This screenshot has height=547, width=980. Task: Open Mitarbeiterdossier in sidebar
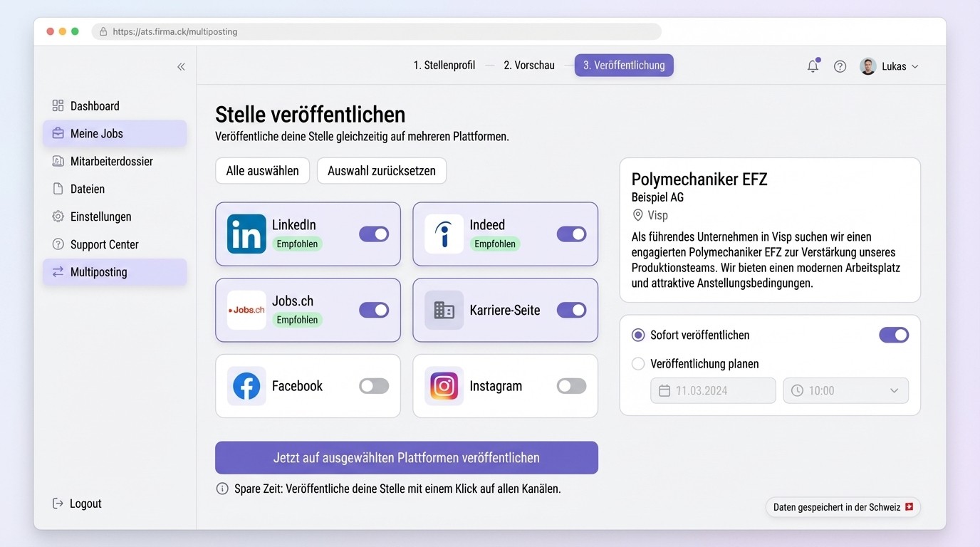tap(115, 161)
